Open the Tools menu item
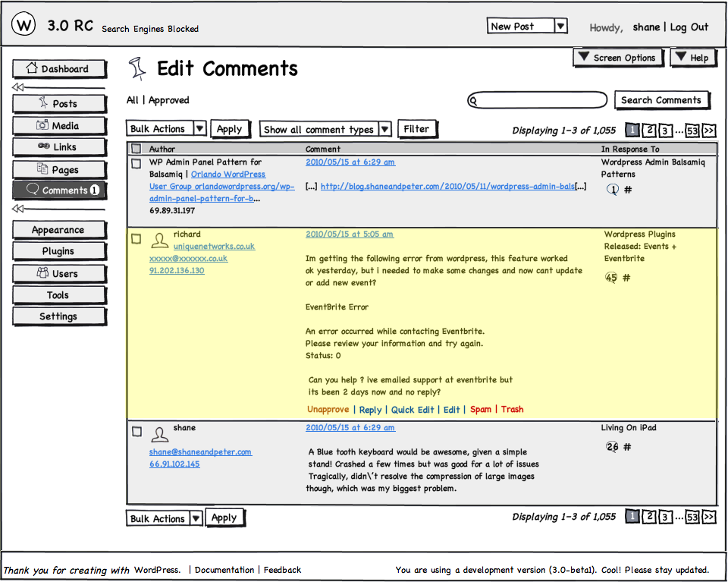The width and height of the screenshot is (728, 582). coord(59,295)
